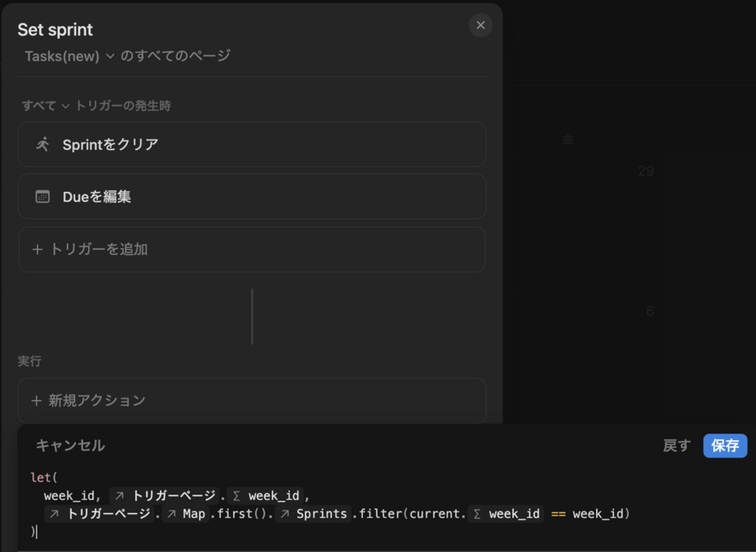Screen dimensions: 756x552
Task: Open the Sprintをクリア trigger row
Action: 252,144
